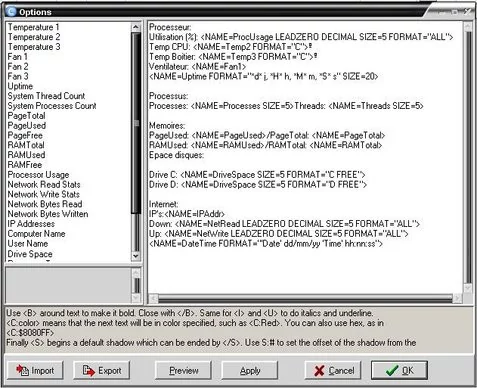Viewport: 477px width, 388px height.
Task: Select PageFree in the list
Action: [25, 135]
